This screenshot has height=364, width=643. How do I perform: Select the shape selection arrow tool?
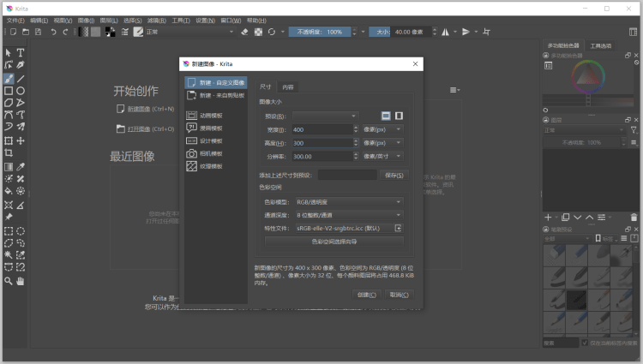(x=9, y=53)
